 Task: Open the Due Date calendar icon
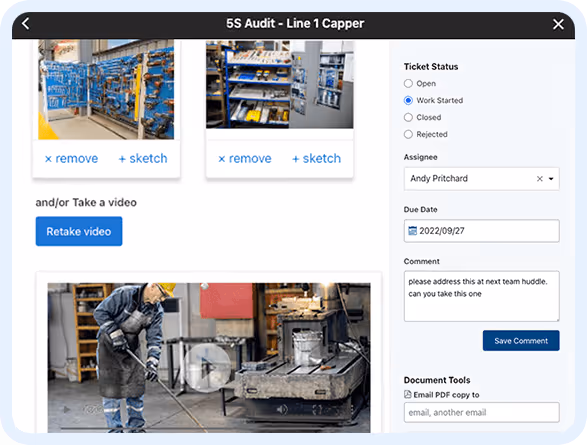(x=412, y=231)
